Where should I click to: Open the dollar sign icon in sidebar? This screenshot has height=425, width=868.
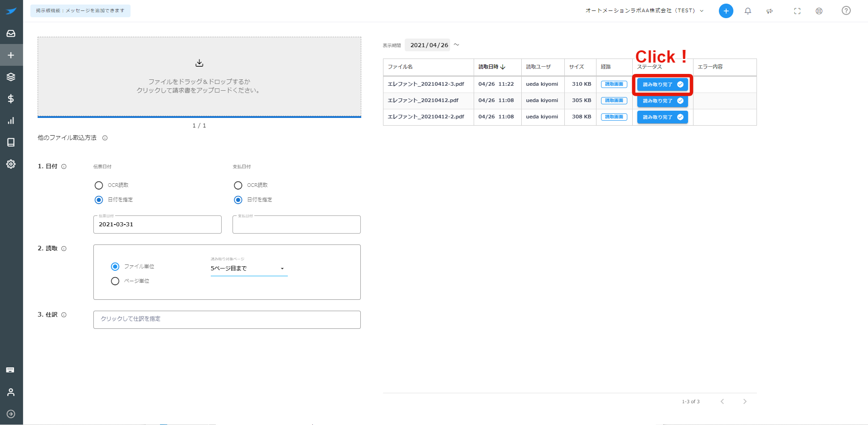tap(11, 99)
